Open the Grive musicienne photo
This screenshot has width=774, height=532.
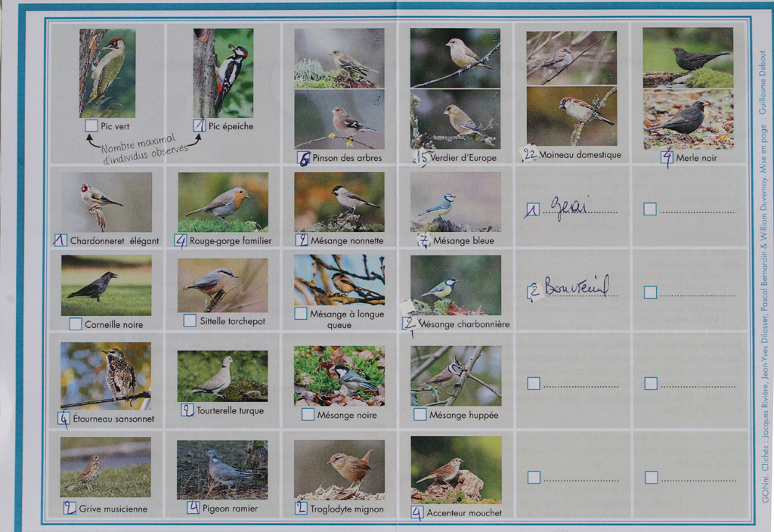[x=106, y=467]
